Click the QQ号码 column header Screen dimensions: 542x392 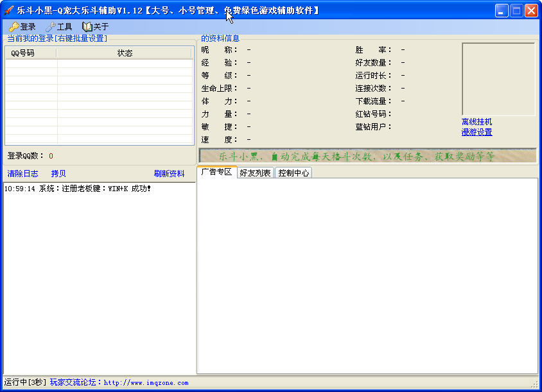31,53
